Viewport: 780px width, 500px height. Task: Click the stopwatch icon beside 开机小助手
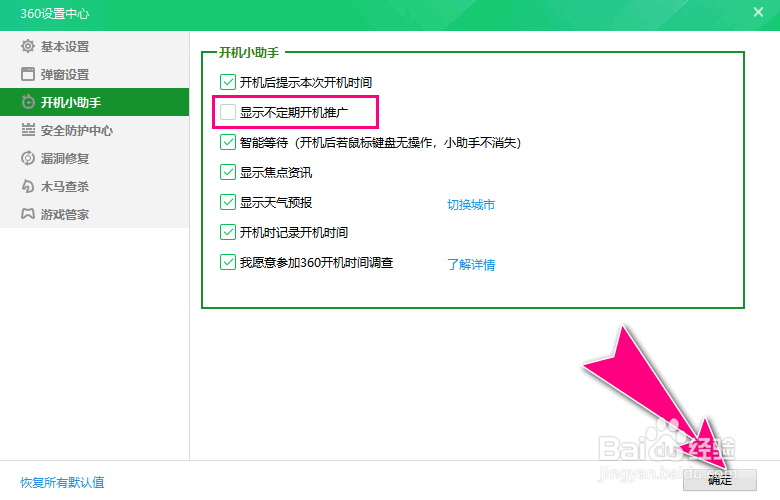click(x=28, y=102)
